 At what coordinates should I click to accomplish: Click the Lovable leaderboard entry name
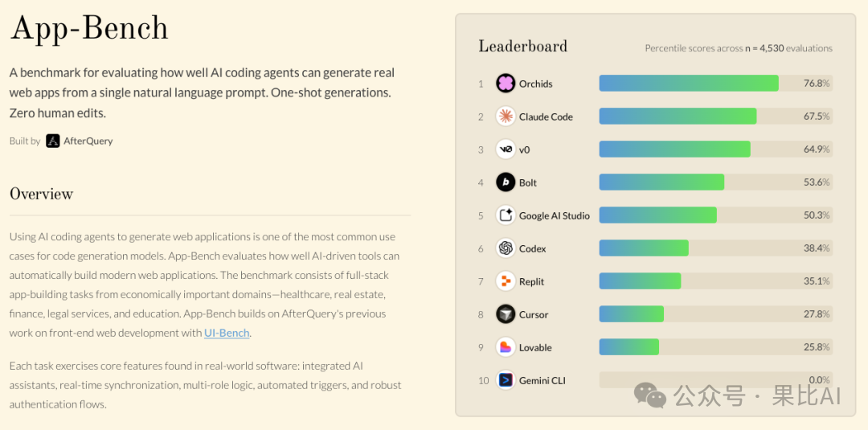point(535,348)
